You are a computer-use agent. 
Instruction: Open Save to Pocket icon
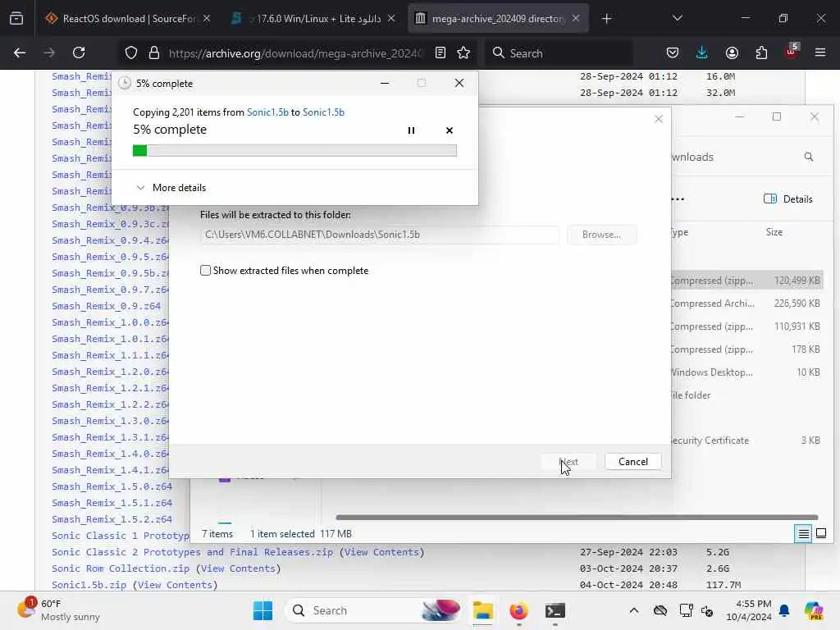[x=673, y=52]
